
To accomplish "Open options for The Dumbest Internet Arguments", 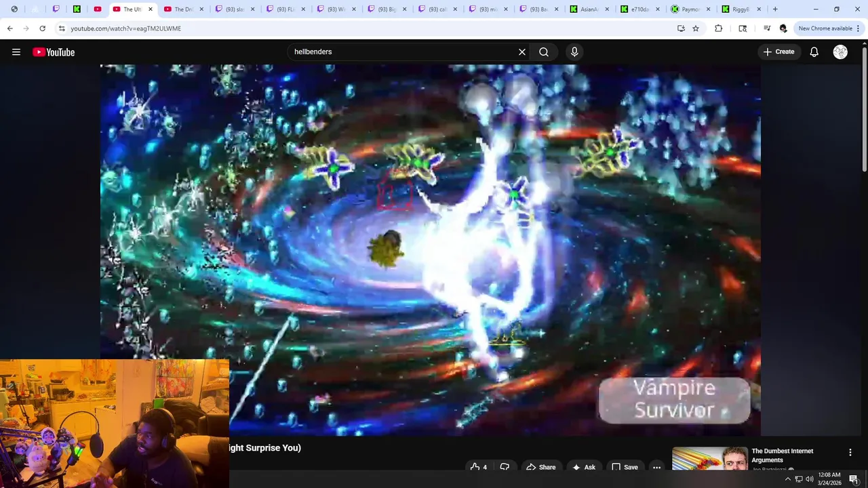I will pos(850,452).
